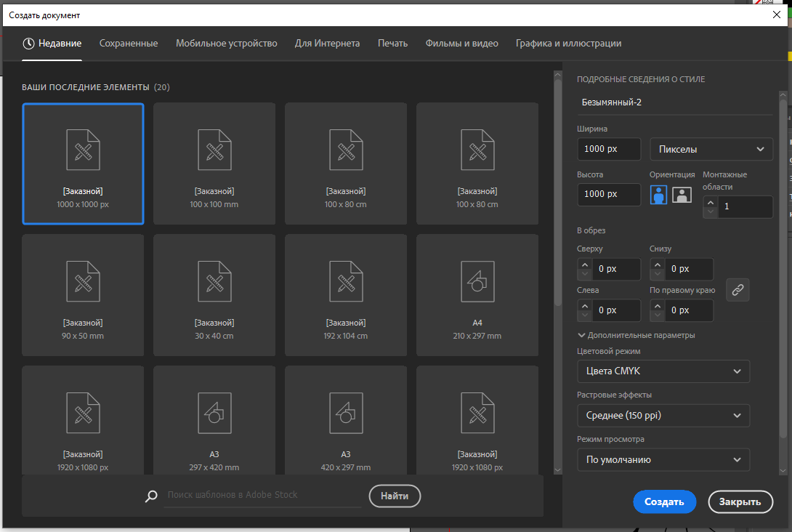
Task: Pick the A3 420 x 297 mm preset
Action: [x=345, y=420]
